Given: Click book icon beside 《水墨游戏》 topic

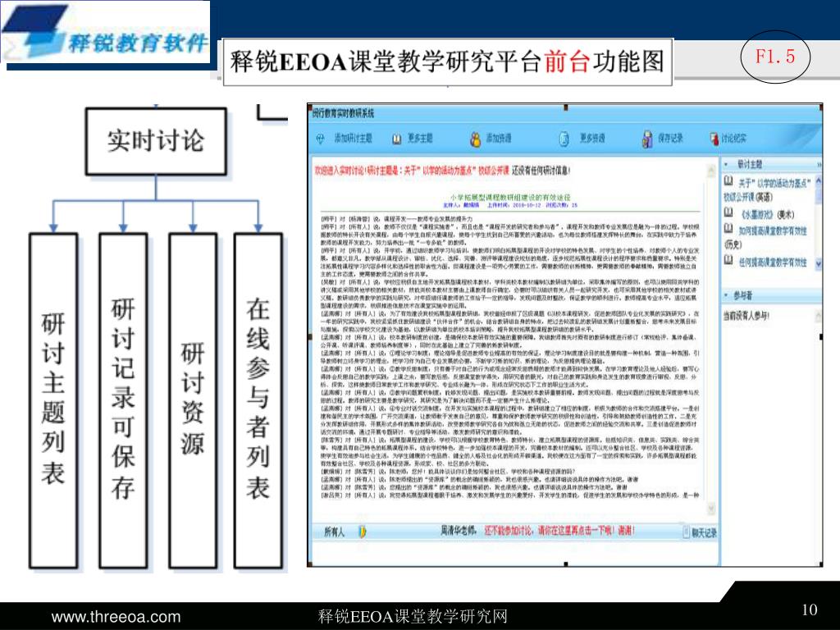Looking at the screenshot, I should coord(728,212).
